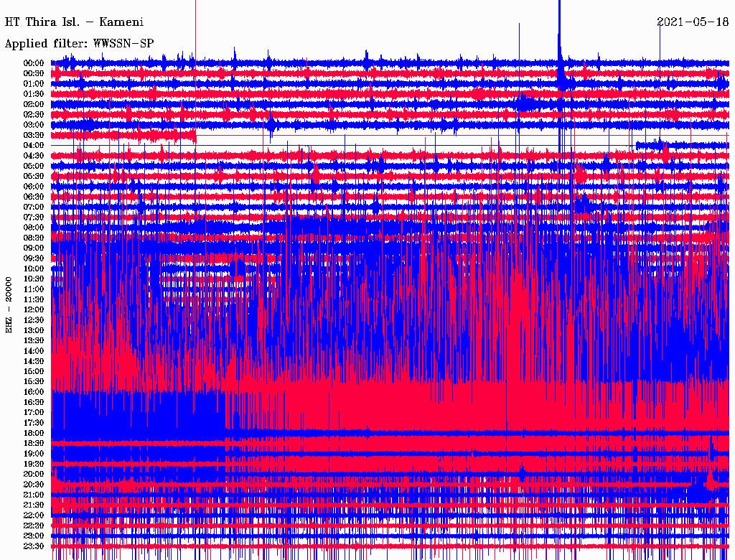Select the 12:30 time label
Screen dimensions: 735x560
[x=34, y=320]
